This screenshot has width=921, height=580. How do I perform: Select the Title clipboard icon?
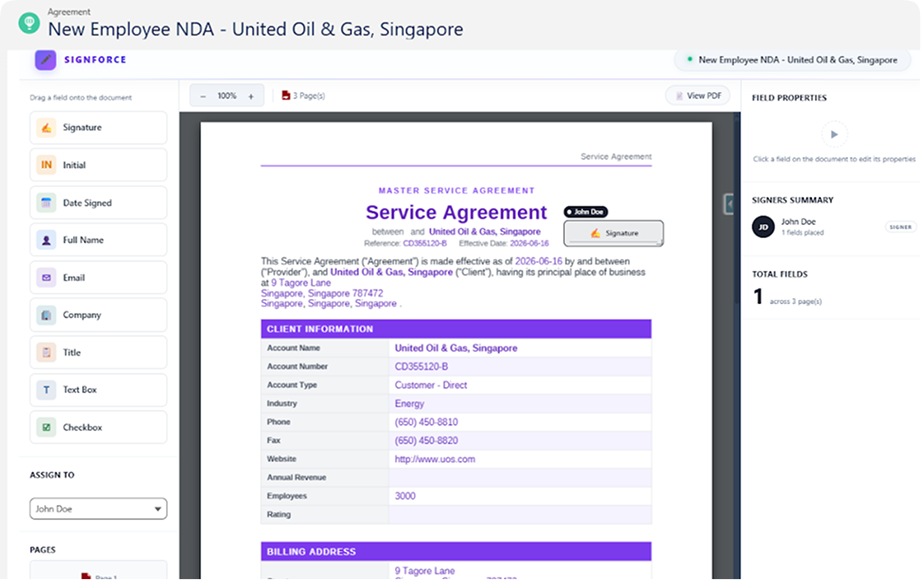(46, 353)
